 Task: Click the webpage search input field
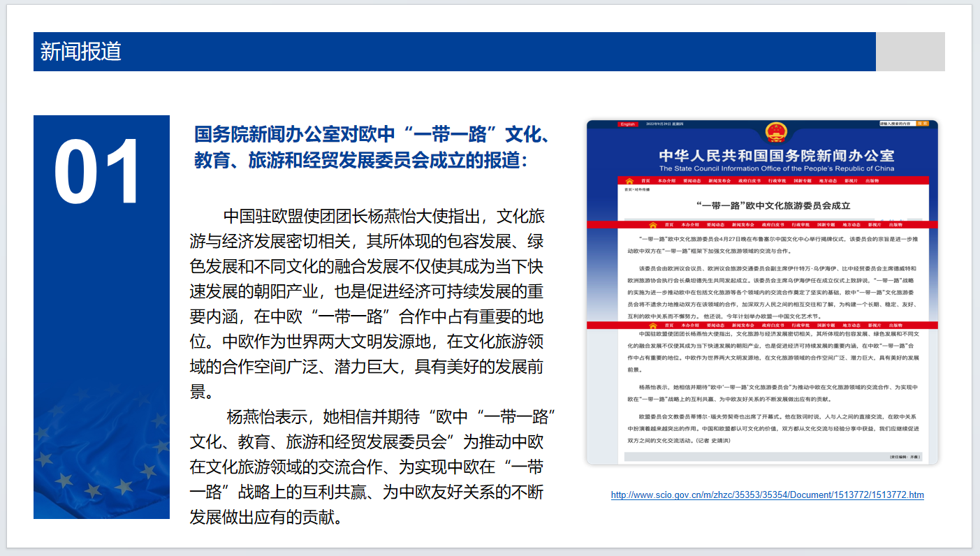pyautogui.click(x=896, y=124)
